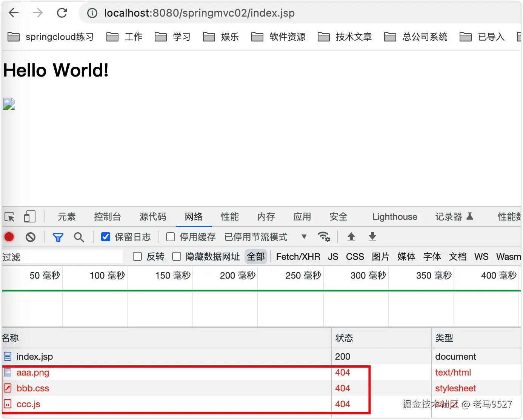This screenshot has height=420, width=523.
Task: Filter requests by Fetch/XHR
Action: coord(298,257)
